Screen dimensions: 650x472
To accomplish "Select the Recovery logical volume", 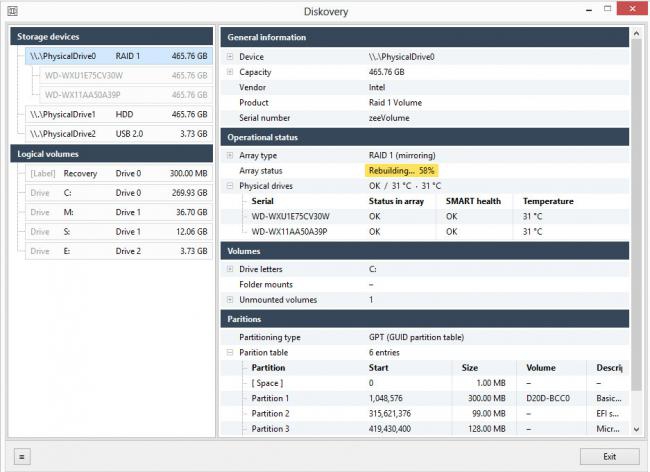I will [119, 173].
